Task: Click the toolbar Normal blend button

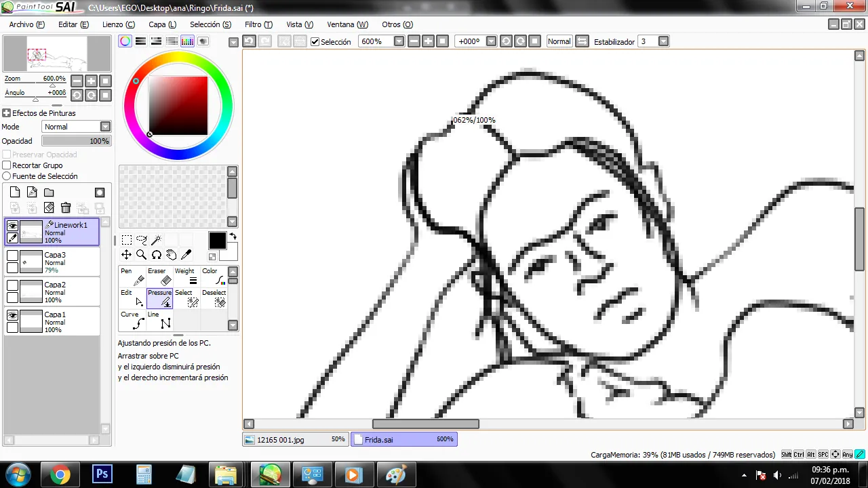Action: tap(559, 41)
